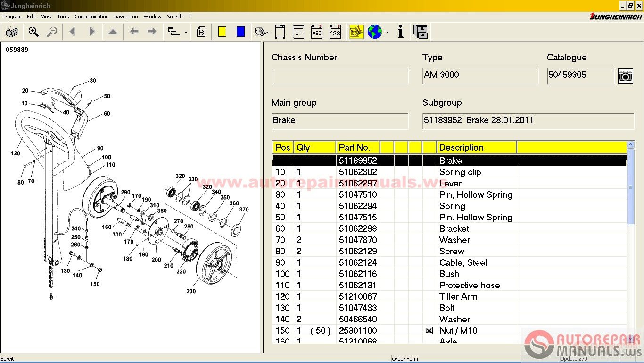This screenshot has width=644, height=363.
Task: Select part number 50466540 Washer
Action: [358, 319]
